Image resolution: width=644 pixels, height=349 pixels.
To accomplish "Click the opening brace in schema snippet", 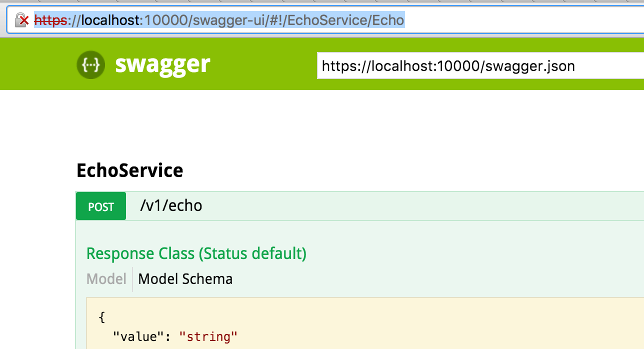I will click(102, 317).
